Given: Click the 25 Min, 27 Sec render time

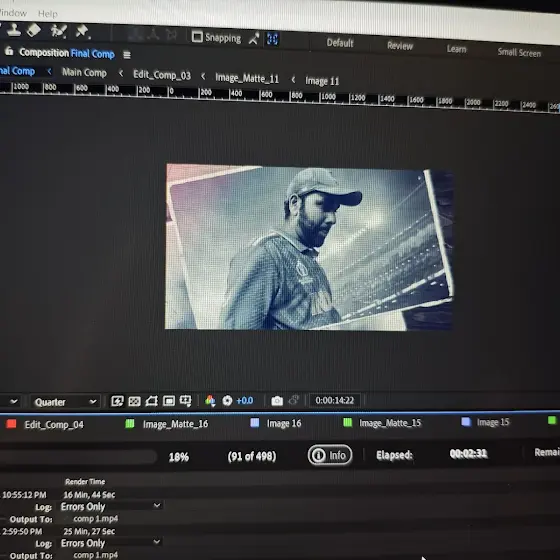Looking at the screenshot, I should point(89,531).
